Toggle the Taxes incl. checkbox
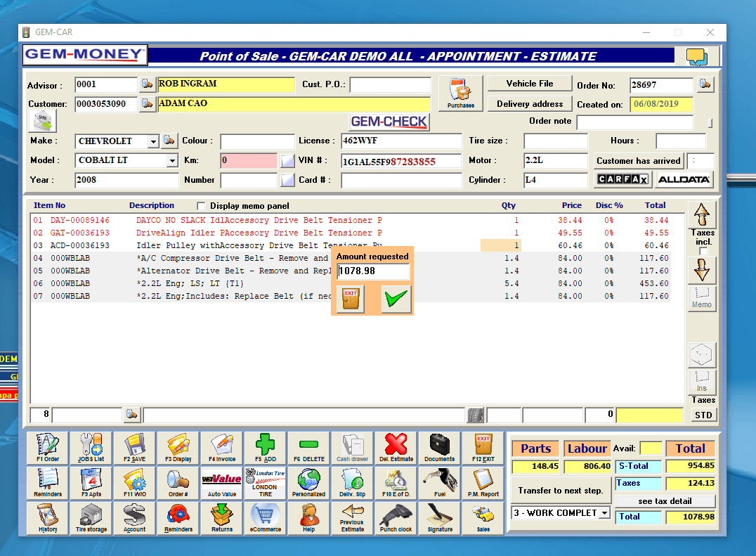This screenshot has height=556, width=756. (703, 251)
